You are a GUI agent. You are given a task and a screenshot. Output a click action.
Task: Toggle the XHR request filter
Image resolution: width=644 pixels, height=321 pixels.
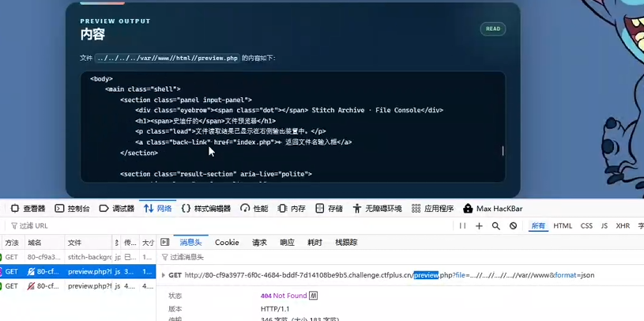pyautogui.click(x=623, y=225)
